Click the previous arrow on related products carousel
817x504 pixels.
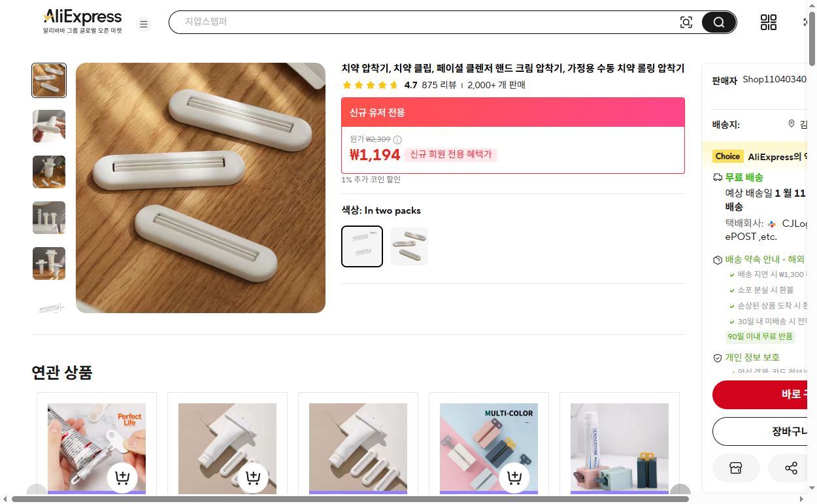(37, 491)
